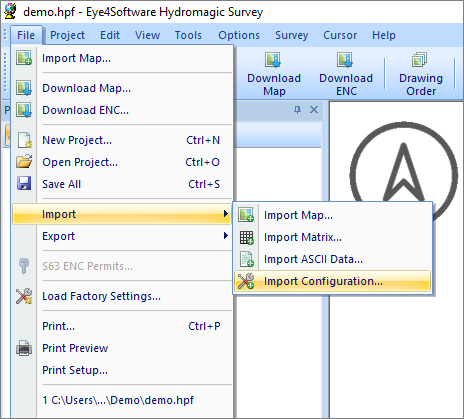The width and height of the screenshot is (464, 419).
Task: Choose Import Map... in File menu
Action: (x=122, y=58)
